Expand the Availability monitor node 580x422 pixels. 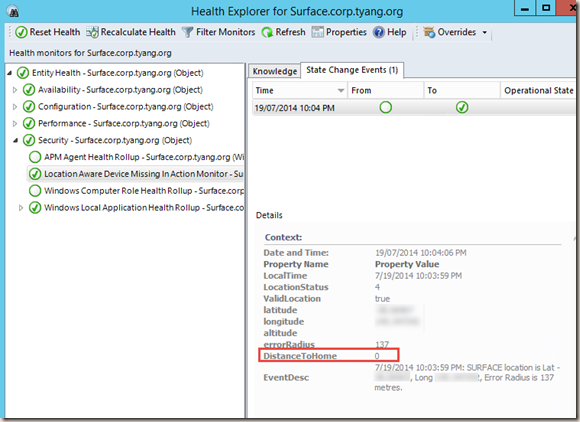(x=15, y=90)
